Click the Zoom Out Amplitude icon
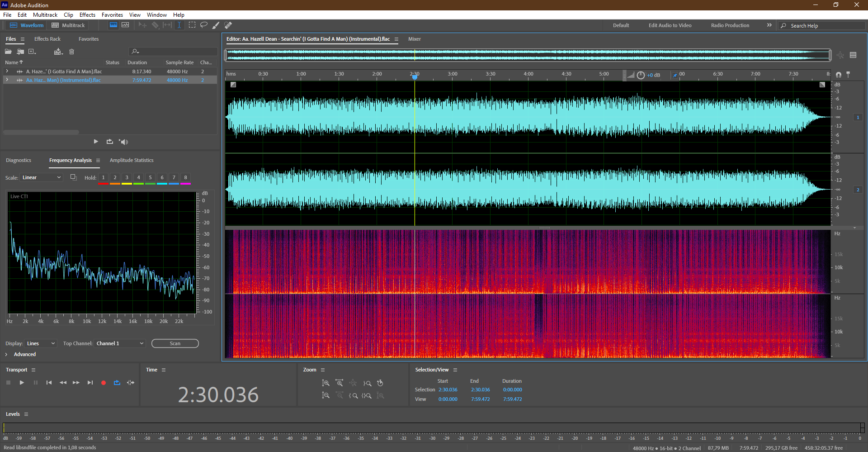The height and width of the screenshot is (452, 868). click(325, 395)
